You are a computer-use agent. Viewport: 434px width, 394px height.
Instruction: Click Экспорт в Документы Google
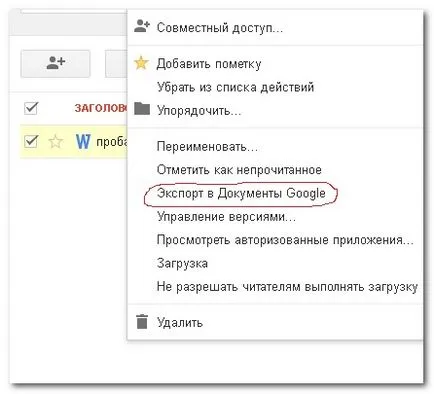[x=241, y=193]
